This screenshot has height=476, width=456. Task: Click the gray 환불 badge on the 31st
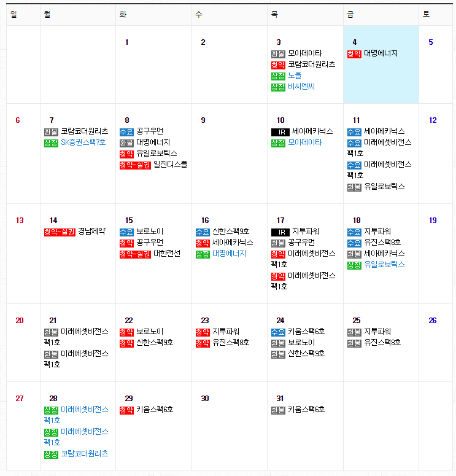pyautogui.click(x=278, y=410)
